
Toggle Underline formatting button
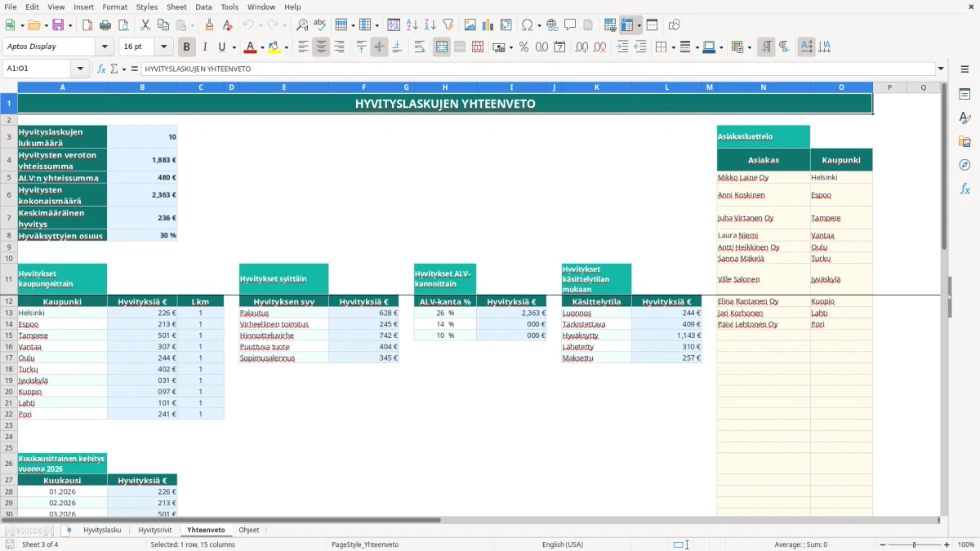[221, 47]
